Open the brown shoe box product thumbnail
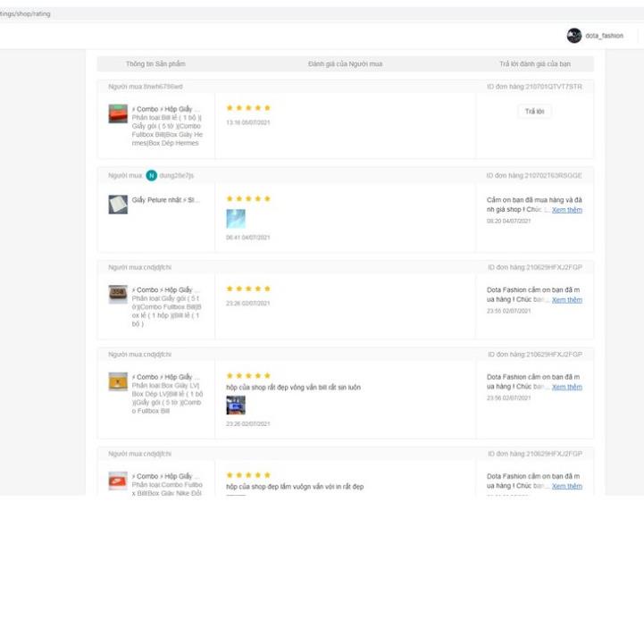Screen dimensions: 644x644 pos(118,295)
